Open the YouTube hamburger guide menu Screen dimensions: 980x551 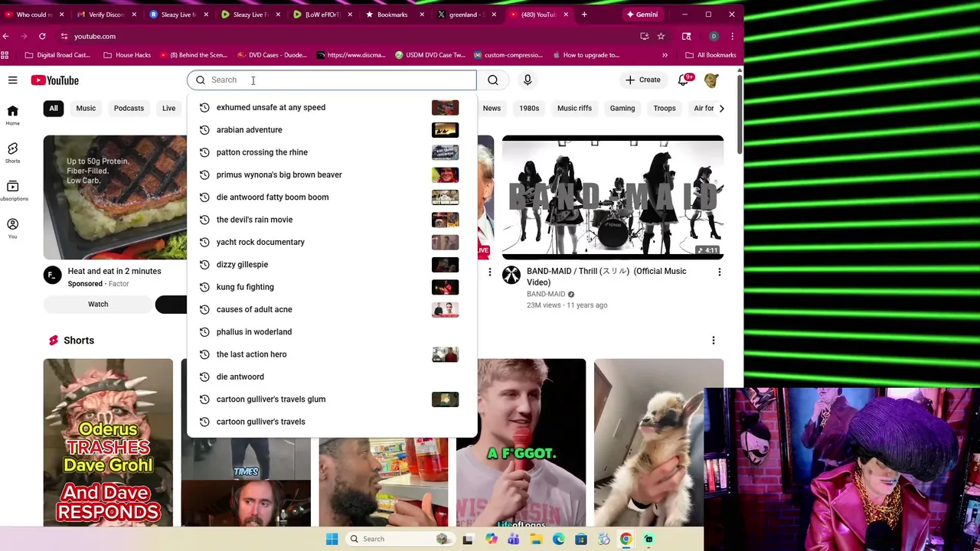[13, 80]
